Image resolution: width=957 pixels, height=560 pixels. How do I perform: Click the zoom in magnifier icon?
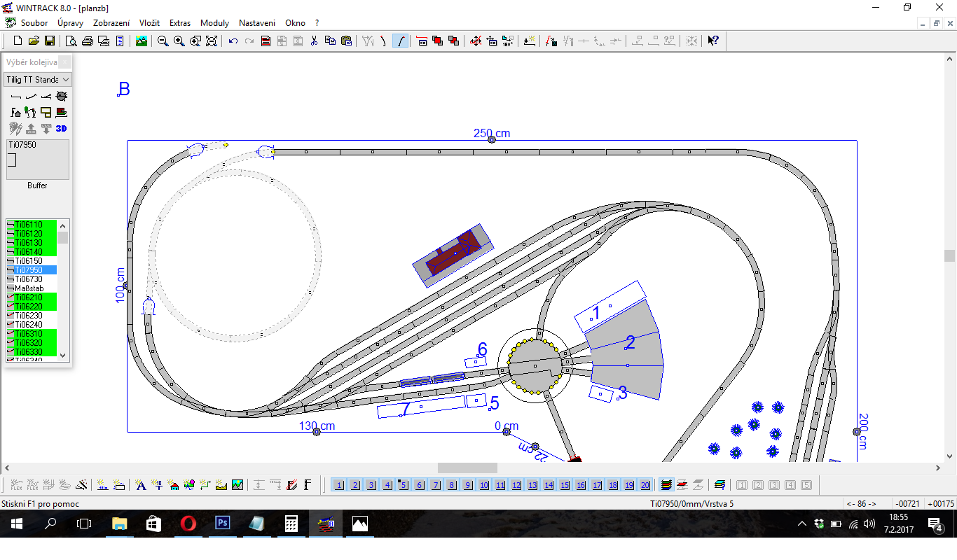179,41
